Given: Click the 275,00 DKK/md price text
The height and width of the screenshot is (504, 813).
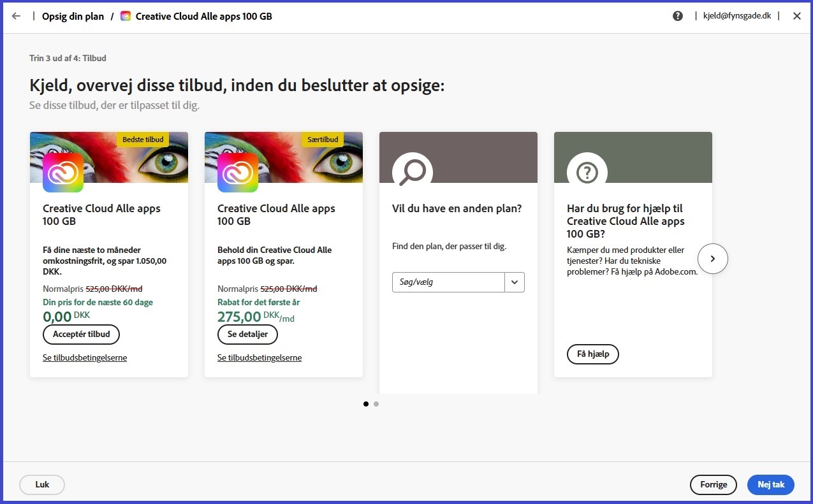Looking at the screenshot, I should tap(256, 317).
